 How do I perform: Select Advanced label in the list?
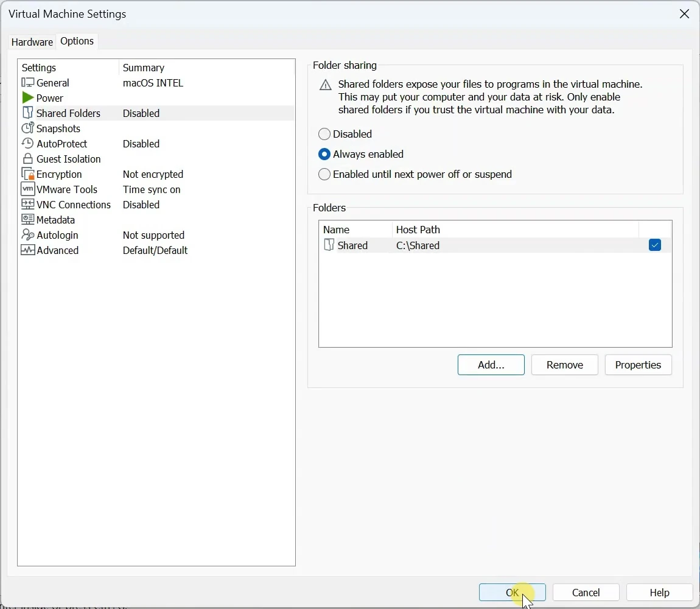[x=58, y=250]
